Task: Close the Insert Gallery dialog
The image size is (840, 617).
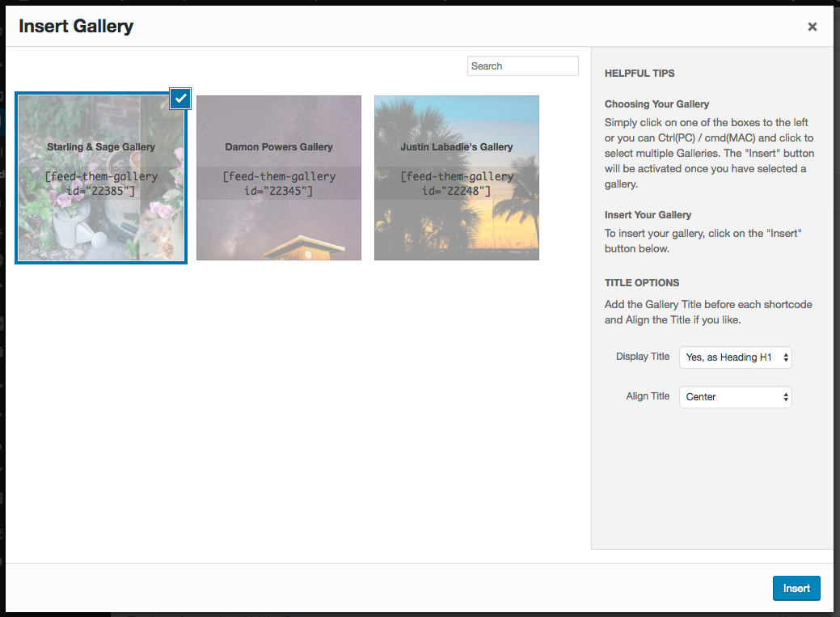Action: (x=813, y=27)
